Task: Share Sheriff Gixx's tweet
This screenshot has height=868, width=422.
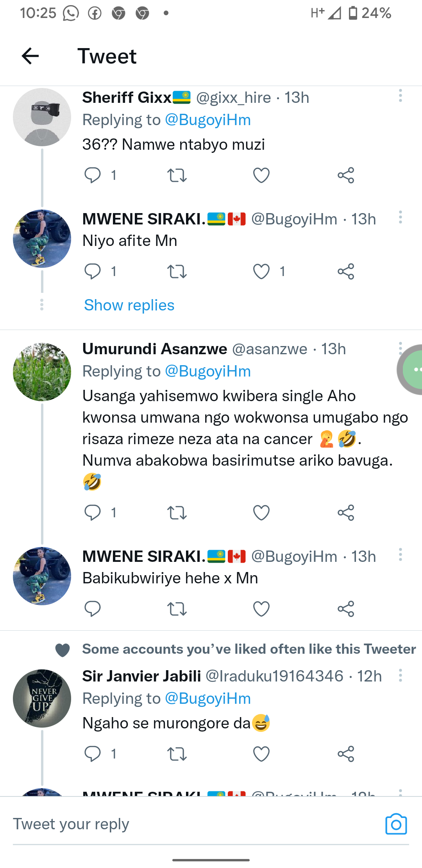Action: tap(346, 175)
